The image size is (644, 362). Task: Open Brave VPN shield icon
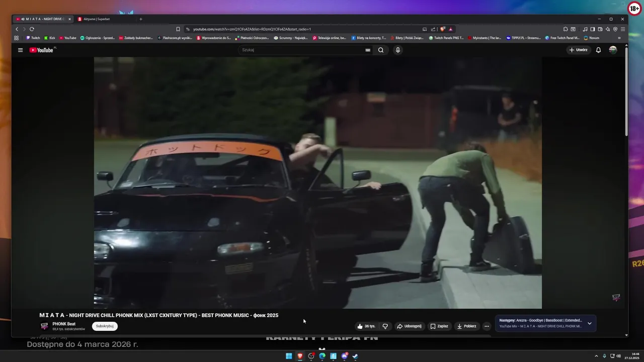tap(615, 29)
